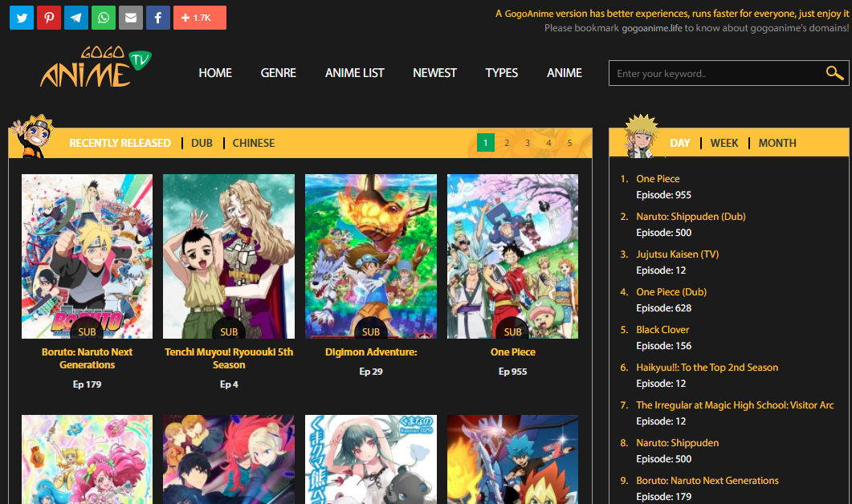Switch to the DUB tab
This screenshot has width=852, height=504.
click(202, 143)
